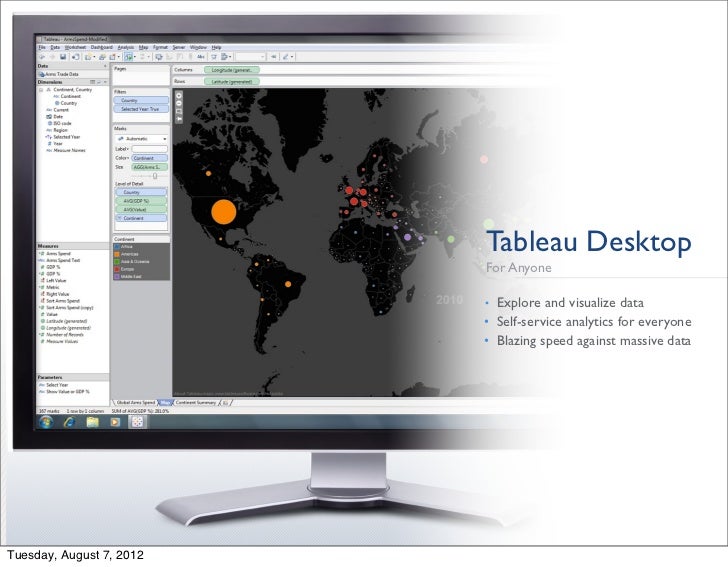Switch to the Global Arms Spend tab
Viewport: 728px width, 567px height.
[x=135, y=403]
